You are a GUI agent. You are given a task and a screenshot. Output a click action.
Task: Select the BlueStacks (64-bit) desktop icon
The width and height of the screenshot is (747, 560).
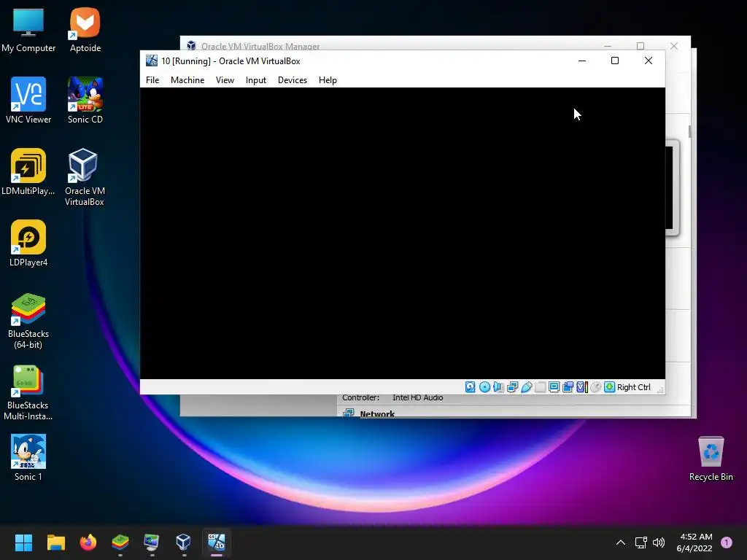[28, 321]
